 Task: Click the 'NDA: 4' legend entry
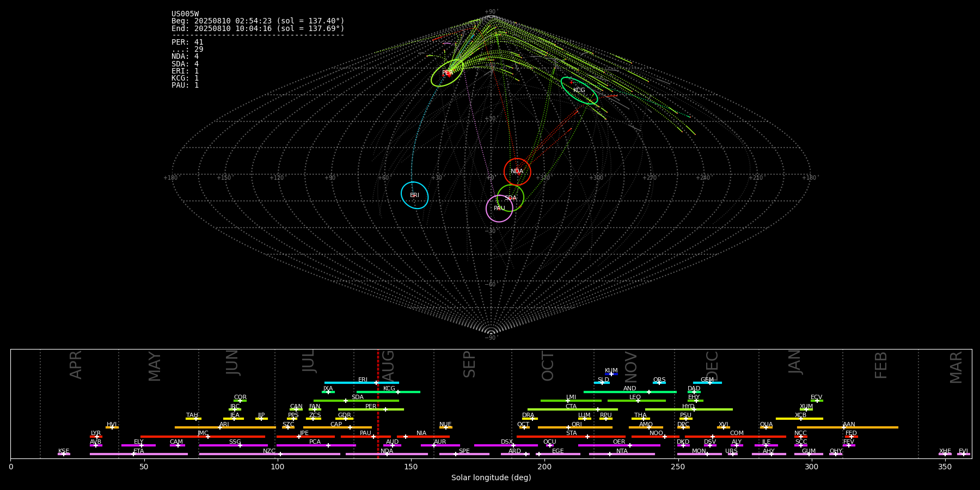click(185, 57)
